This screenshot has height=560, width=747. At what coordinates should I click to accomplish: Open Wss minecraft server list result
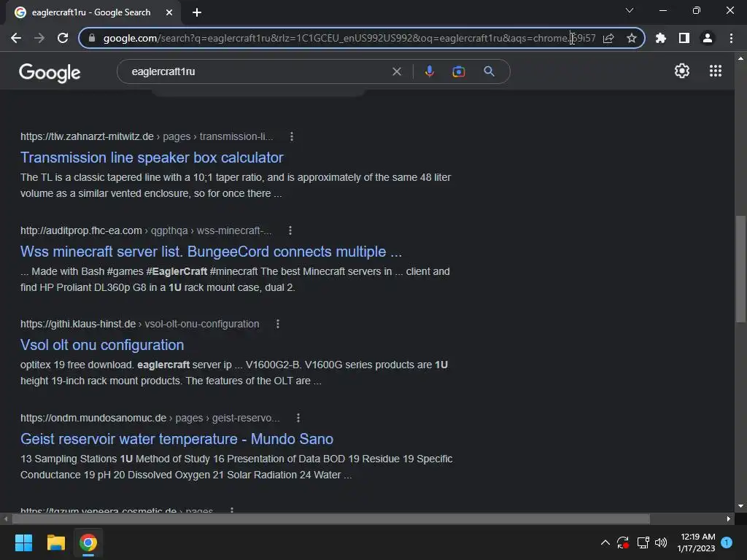click(x=211, y=252)
